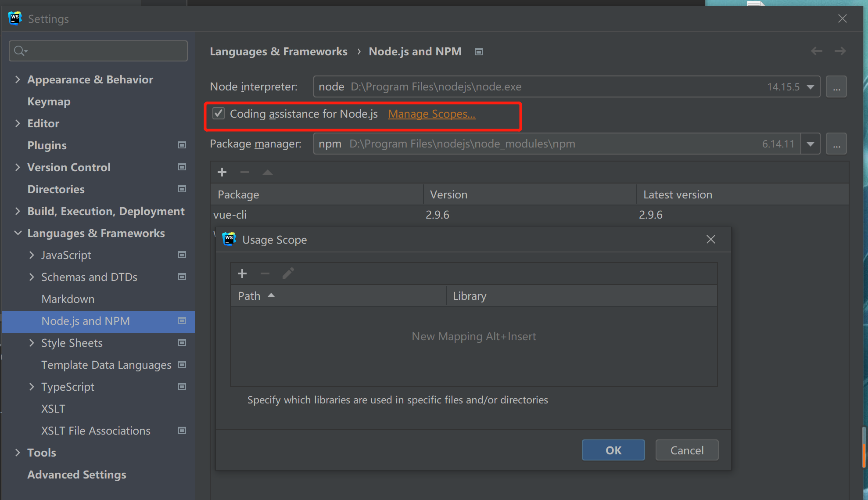Click the navigate back arrow icon
The height and width of the screenshot is (500, 868).
[816, 51]
